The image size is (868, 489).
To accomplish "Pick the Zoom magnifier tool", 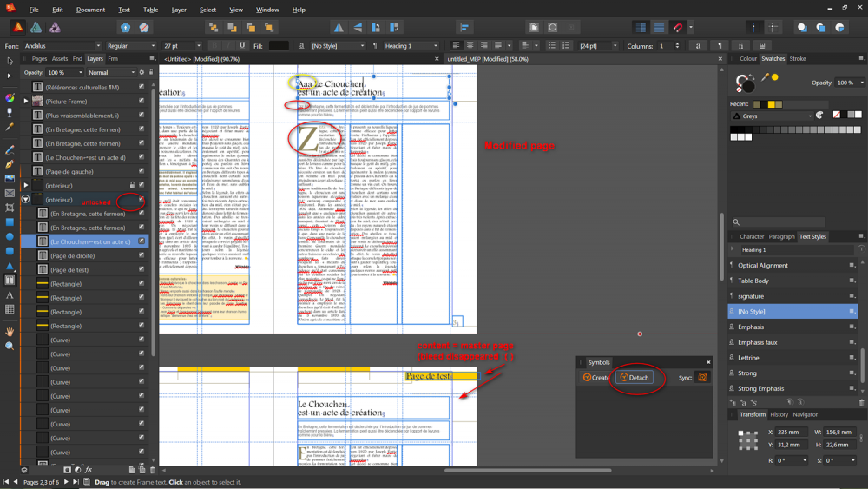I will pyautogui.click(x=10, y=346).
